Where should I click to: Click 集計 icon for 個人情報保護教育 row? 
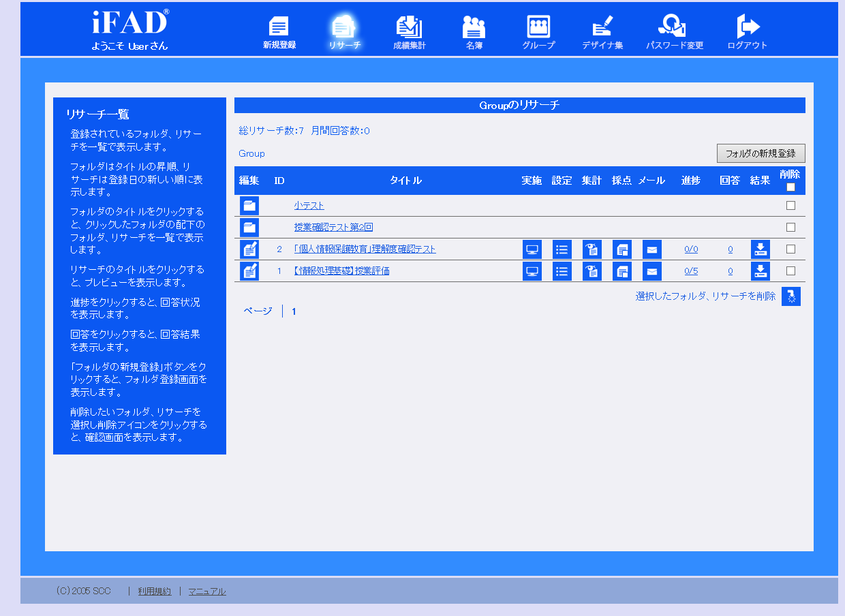tap(592, 249)
